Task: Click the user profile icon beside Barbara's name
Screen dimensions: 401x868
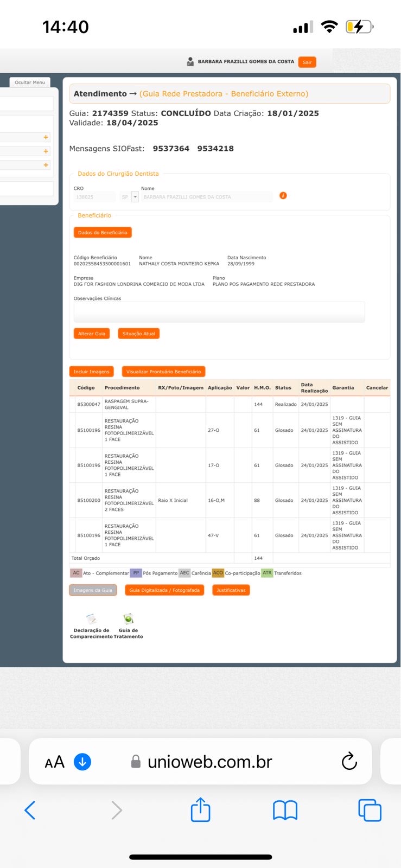Action: pos(190,62)
